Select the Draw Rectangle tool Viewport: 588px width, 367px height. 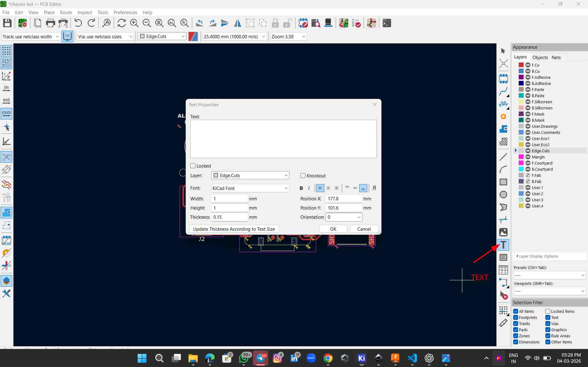(503, 182)
